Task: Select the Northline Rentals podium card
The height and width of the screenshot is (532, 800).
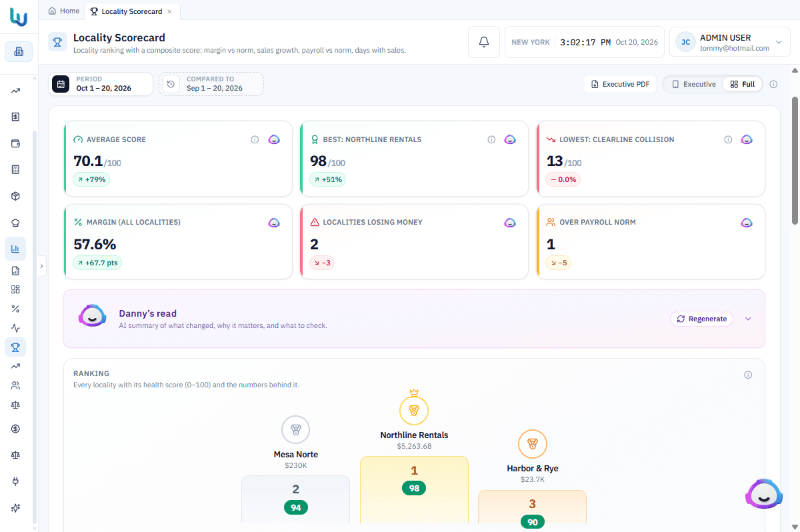Action: (x=414, y=489)
